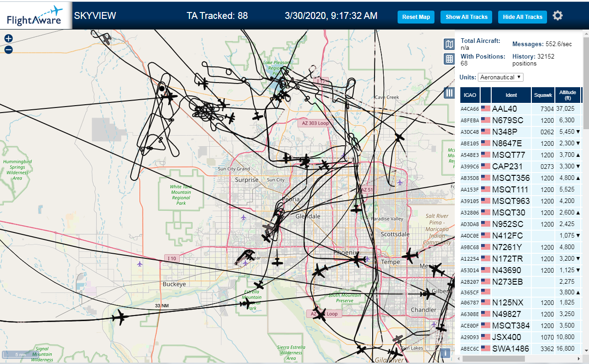Click the FlightAware logo
Image resolution: width=589 pixels, height=364 pixels.
coord(35,16)
